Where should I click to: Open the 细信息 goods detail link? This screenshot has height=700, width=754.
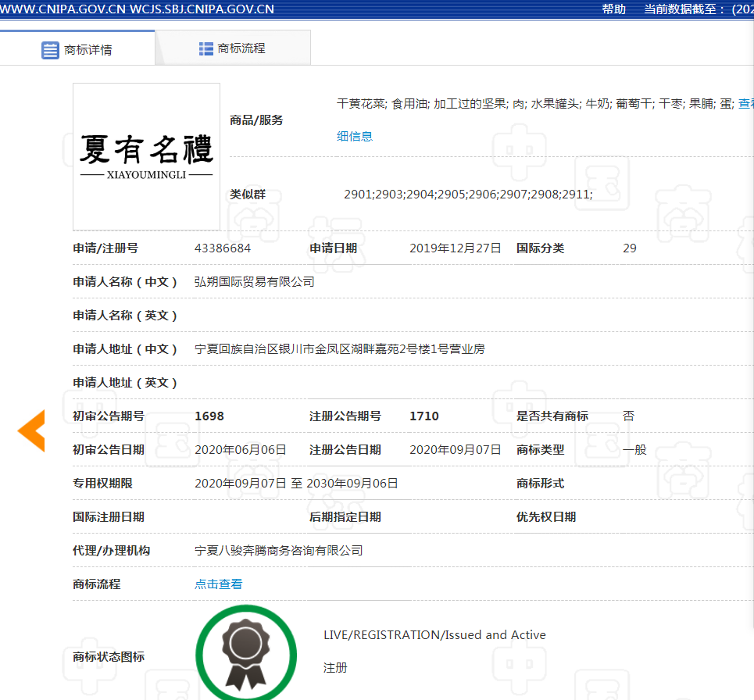(x=355, y=137)
